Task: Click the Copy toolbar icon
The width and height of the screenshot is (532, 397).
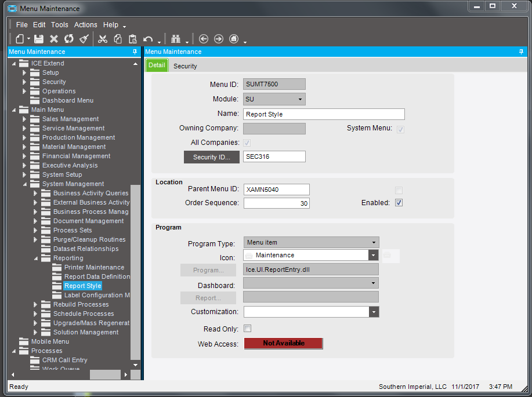Action: (x=118, y=39)
